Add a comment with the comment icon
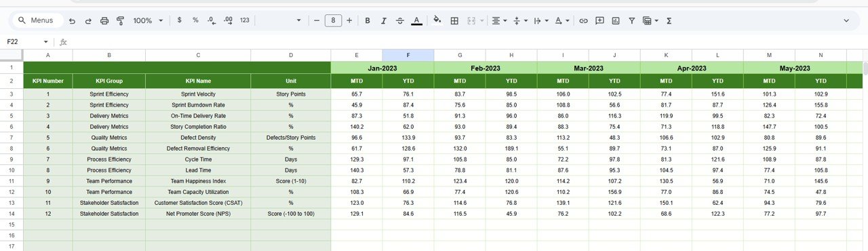The image size is (868, 251). click(599, 21)
